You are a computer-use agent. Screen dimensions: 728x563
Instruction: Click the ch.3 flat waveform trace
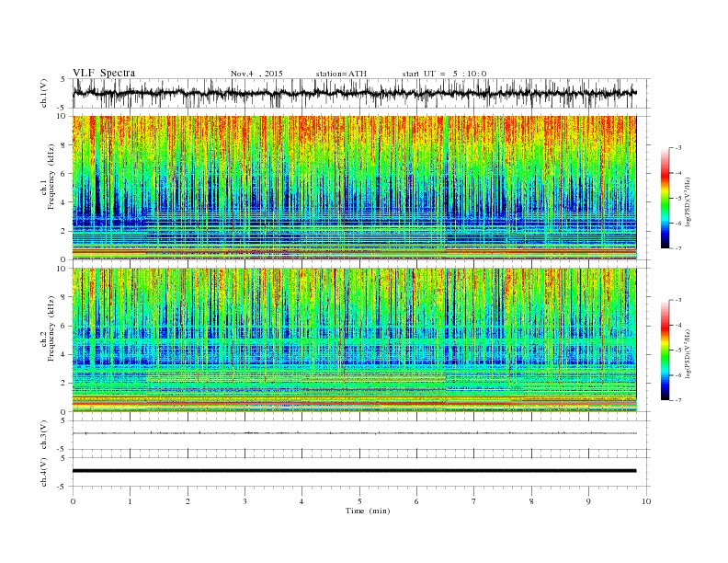(x=354, y=433)
